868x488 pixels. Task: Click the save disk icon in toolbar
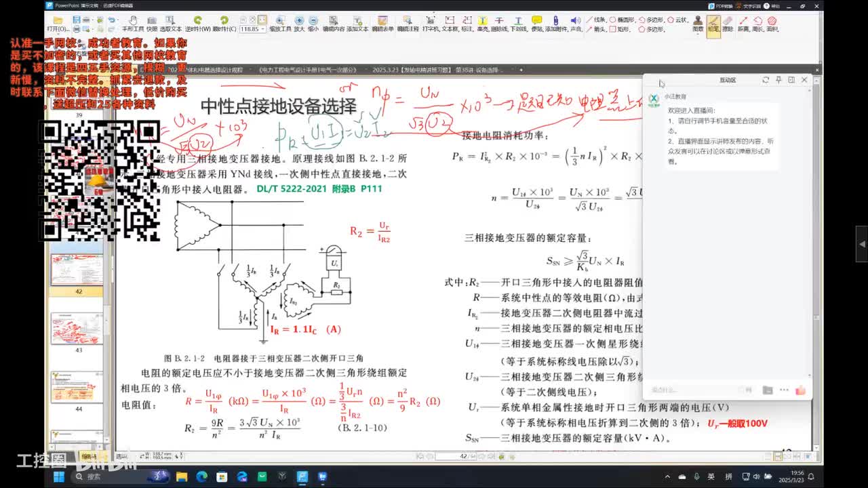pyautogui.click(x=77, y=20)
